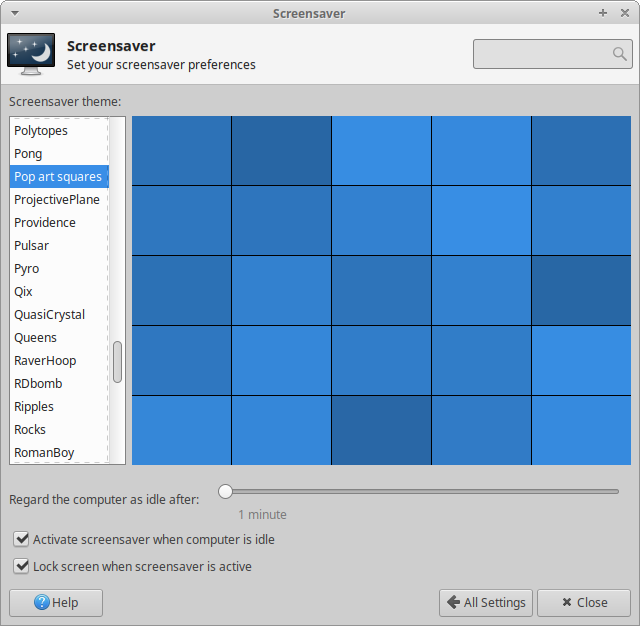The image size is (640, 626).
Task: Choose RaverHoop theme
Action: pyautogui.click(x=59, y=361)
